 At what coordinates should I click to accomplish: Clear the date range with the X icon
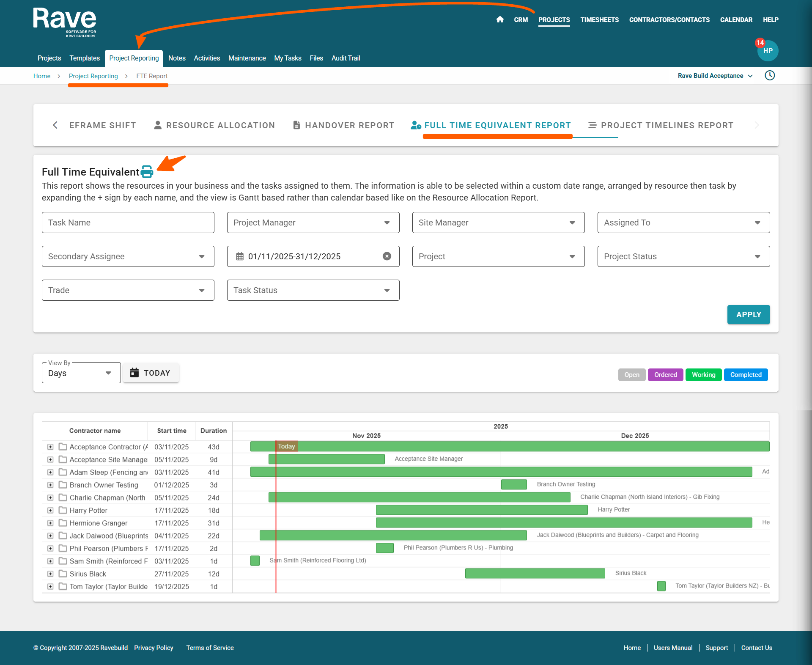click(x=387, y=256)
